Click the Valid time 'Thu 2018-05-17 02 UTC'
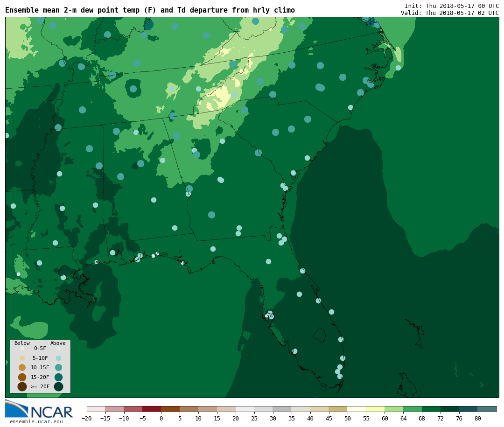Screen dimensions: 504x427 (x=462, y=13)
